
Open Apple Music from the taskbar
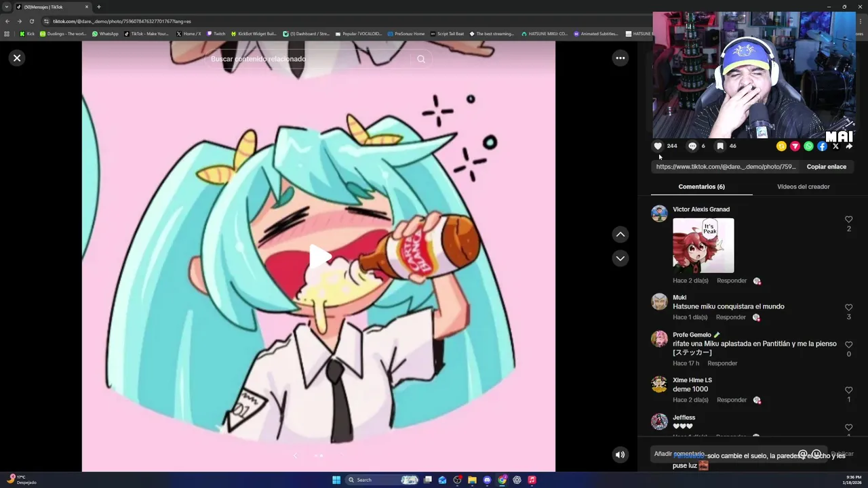pyautogui.click(x=532, y=480)
